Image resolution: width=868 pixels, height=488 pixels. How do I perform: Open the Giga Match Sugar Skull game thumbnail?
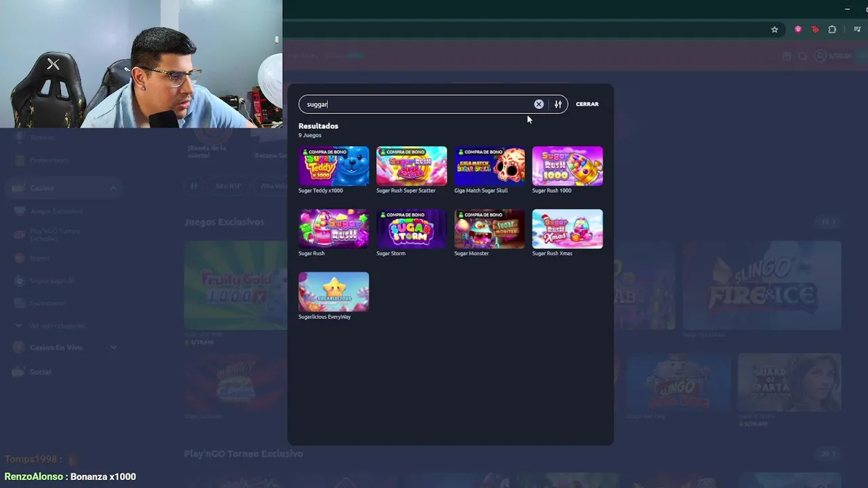(490, 166)
